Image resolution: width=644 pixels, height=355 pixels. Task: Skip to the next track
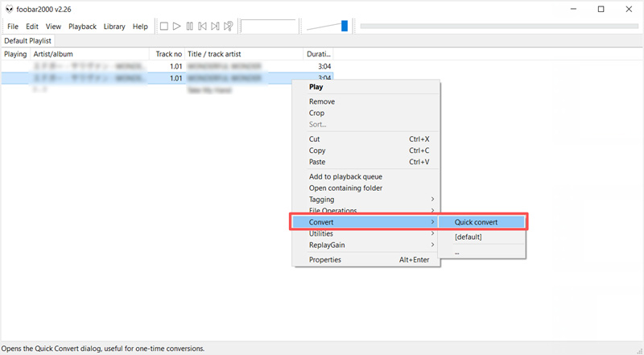point(215,27)
